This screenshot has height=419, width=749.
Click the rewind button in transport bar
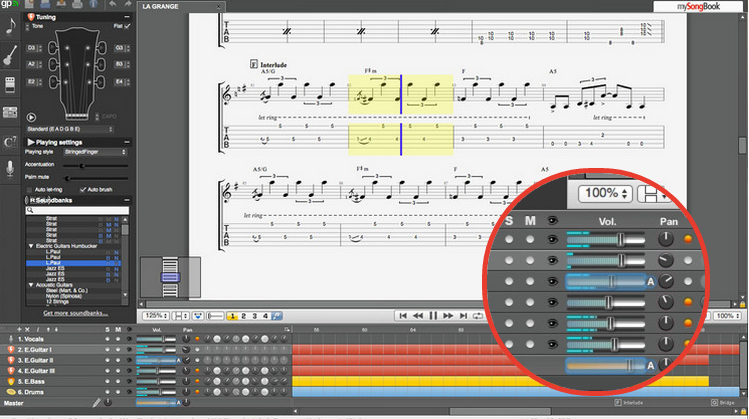click(419, 316)
